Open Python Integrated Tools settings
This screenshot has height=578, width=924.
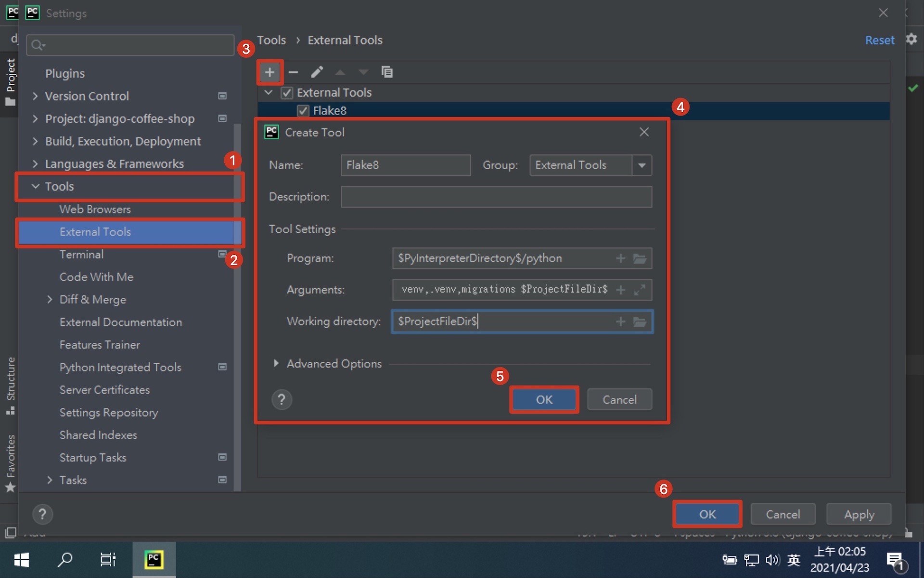pyautogui.click(x=120, y=368)
